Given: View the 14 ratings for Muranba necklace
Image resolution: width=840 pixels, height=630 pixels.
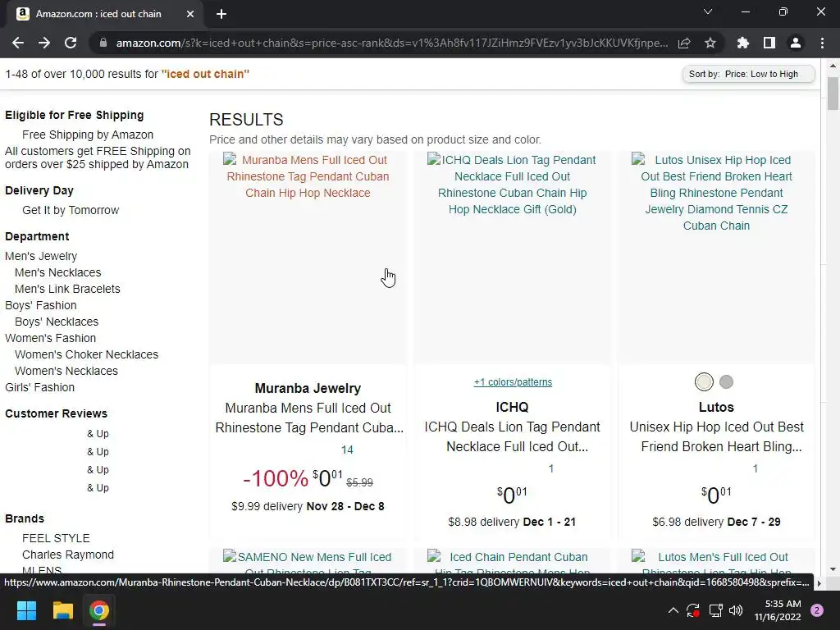Looking at the screenshot, I should coord(347,450).
